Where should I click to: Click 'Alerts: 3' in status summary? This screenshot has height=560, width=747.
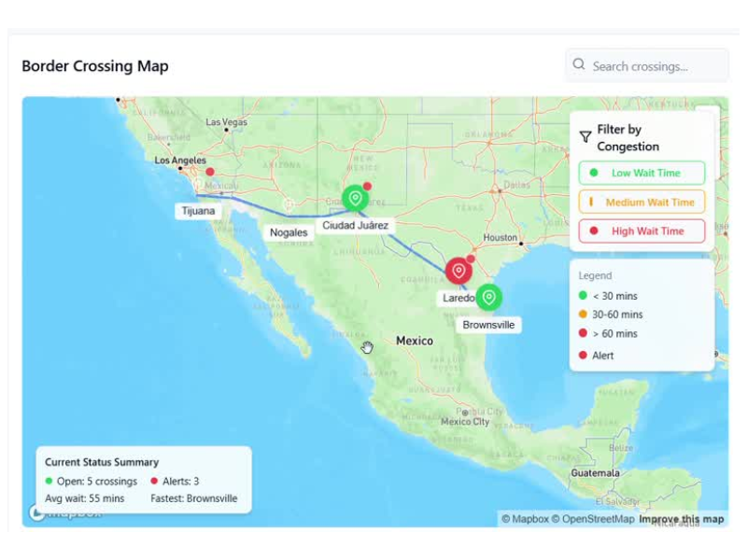[x=175, y=481]
